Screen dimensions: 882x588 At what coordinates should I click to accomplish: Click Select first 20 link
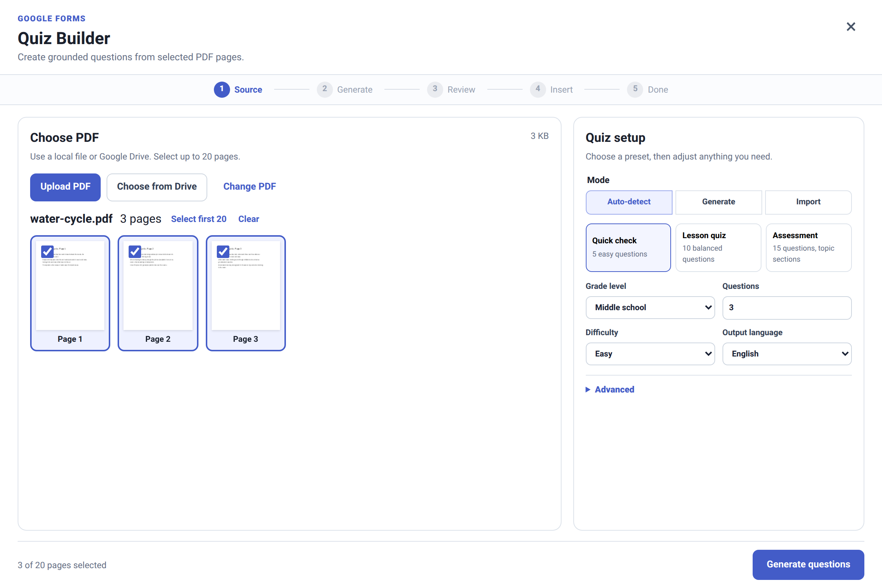tap(198, 219)
